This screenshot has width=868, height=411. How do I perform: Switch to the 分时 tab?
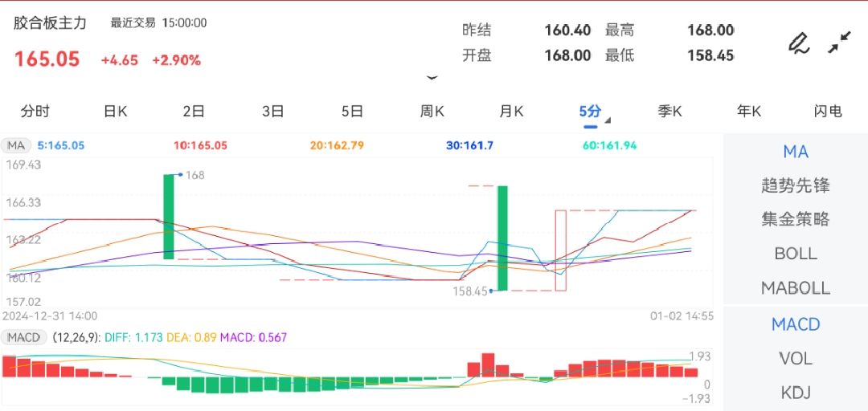pos(35,112)
